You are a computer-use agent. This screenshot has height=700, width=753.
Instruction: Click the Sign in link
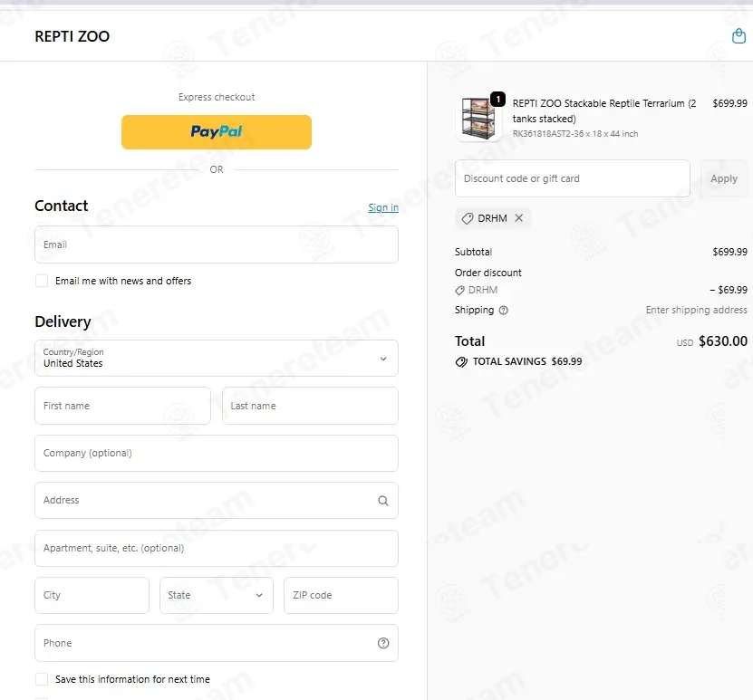tap(383, 207)
